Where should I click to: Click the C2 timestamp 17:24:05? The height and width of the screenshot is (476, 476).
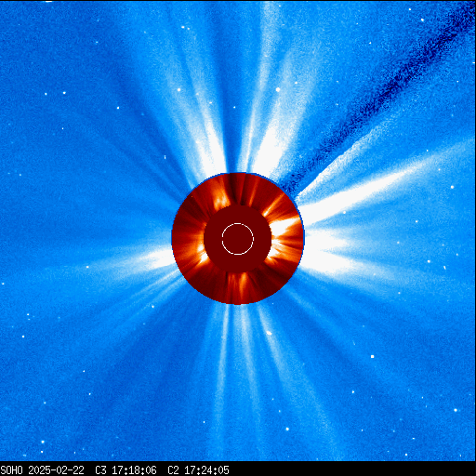pos(206,470)
